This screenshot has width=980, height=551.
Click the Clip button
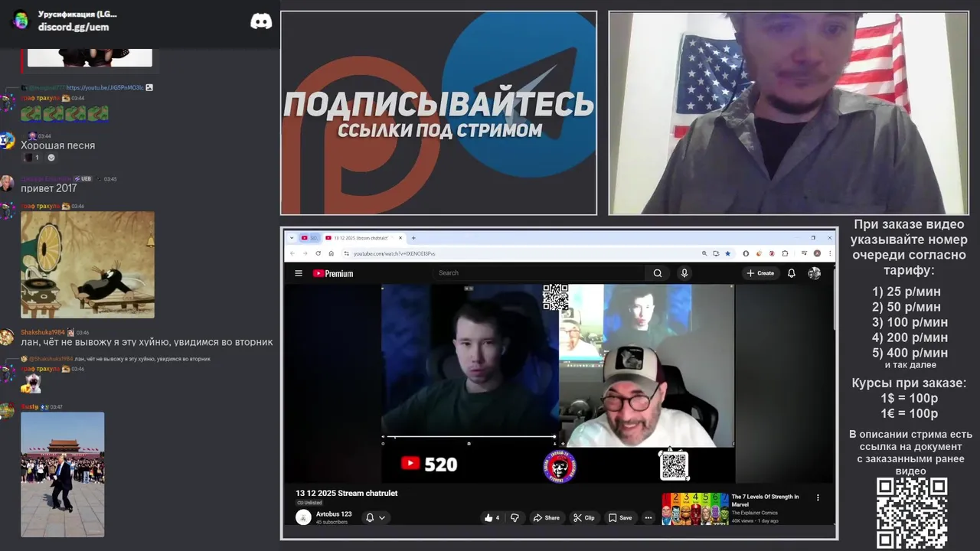(x=584, y=518)
